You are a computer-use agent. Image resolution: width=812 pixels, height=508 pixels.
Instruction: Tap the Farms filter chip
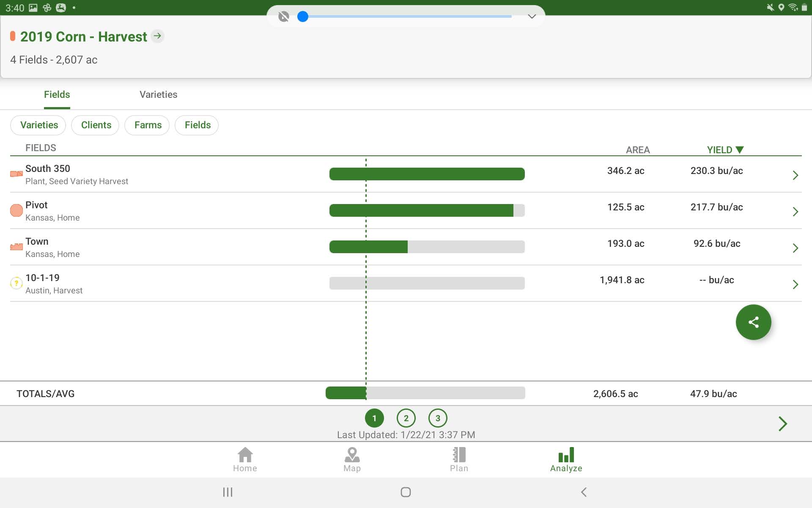[147, 125]
